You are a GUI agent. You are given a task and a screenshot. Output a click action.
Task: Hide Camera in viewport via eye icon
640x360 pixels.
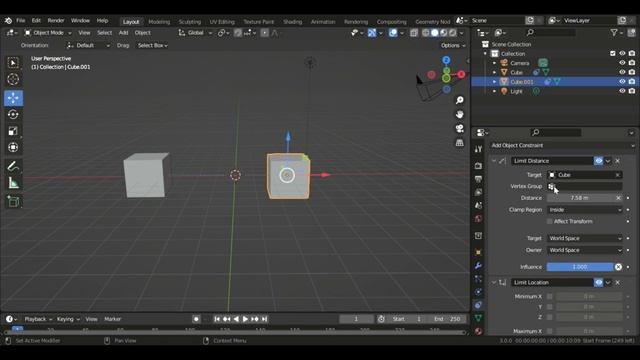coord(622,63)
